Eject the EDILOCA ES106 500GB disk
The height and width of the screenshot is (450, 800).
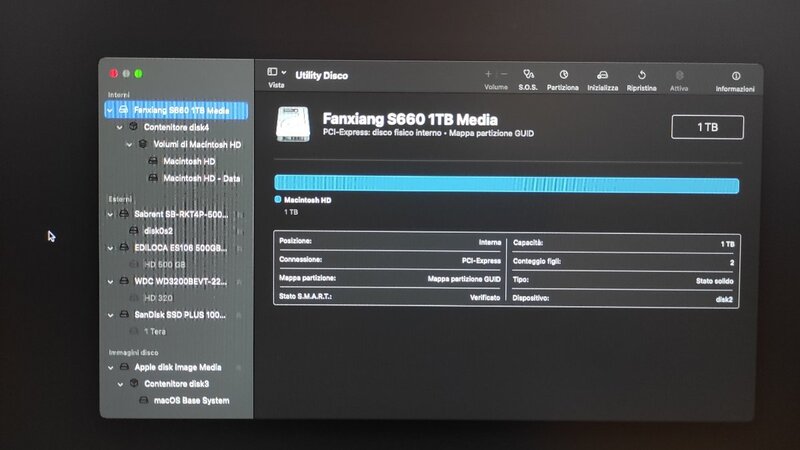point(240,248)
